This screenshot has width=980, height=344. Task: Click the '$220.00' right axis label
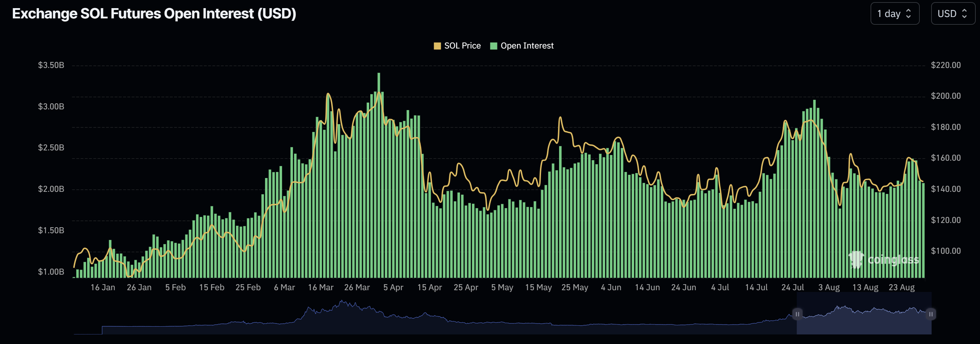pyautogui.click(x=946, y=65)
